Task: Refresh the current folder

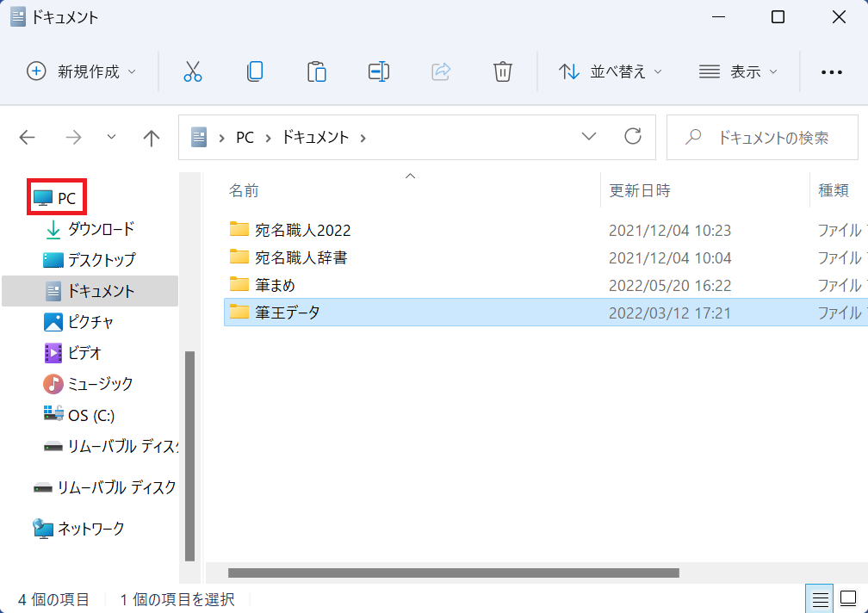Action: pos(633,137)
